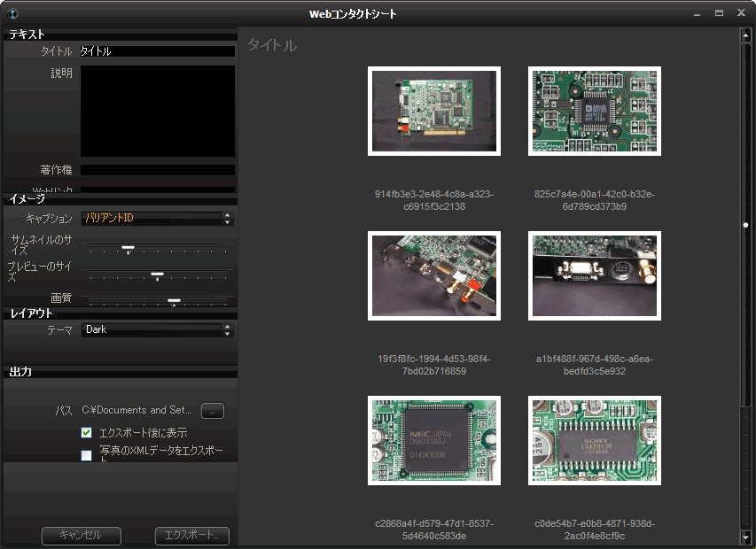This screenshot has width=756, height=549.
Task: Select thumbnail 914fb3e3 PCI card image
Action: point(434,112)
